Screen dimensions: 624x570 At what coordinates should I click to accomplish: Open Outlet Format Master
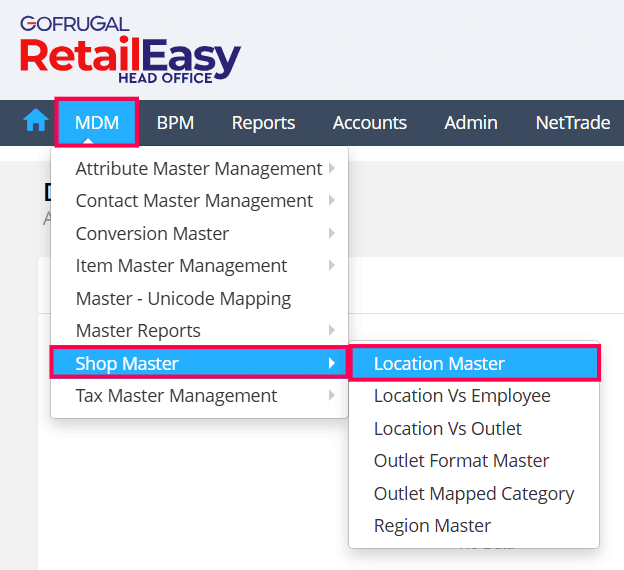[474, 461]
